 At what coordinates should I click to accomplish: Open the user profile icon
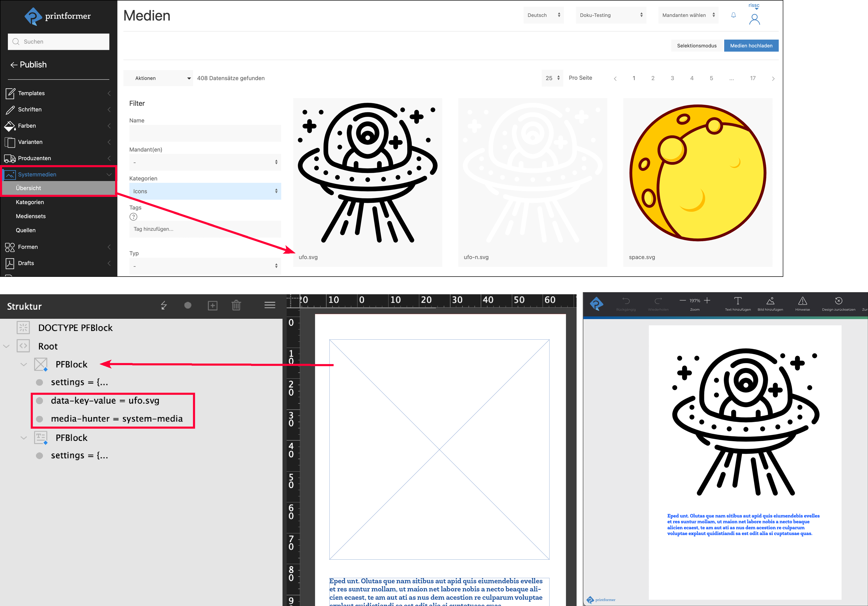[754, 19]
